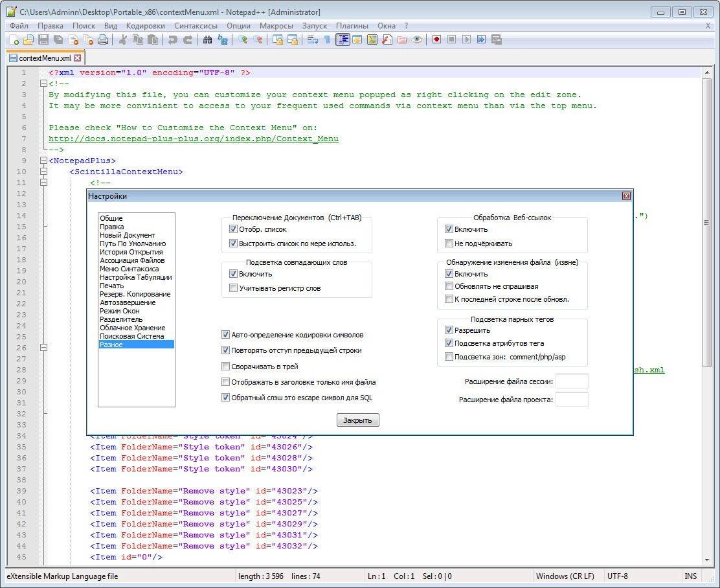Enable 'Учитывать регистр слов' checkbox
The height and width of the screenshot is (588, 720).
click(x=233, y=288)
